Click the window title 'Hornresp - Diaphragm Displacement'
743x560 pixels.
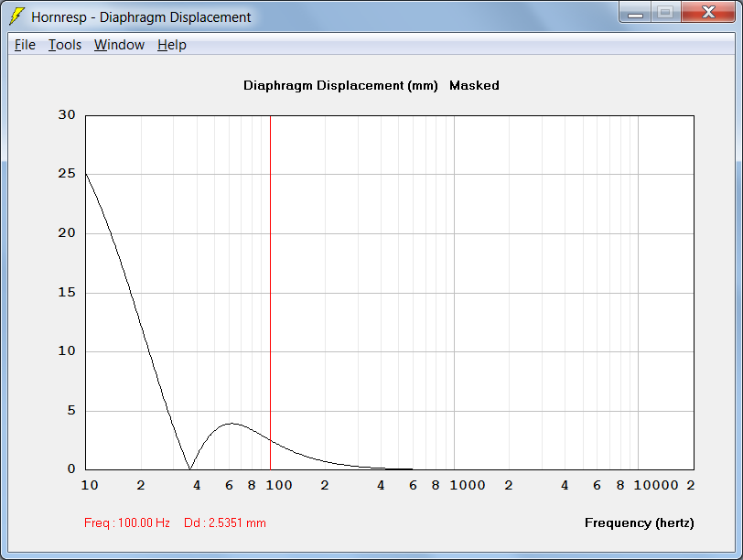141,17
